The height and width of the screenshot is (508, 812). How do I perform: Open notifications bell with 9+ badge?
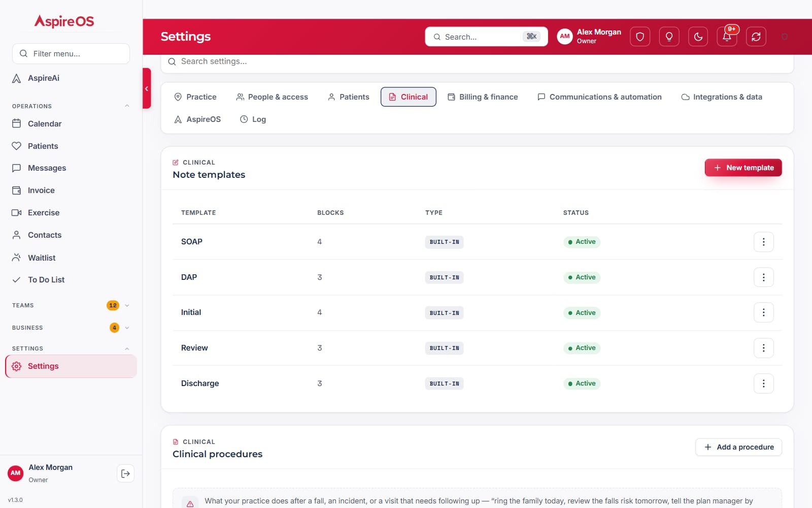click(727, 37)
